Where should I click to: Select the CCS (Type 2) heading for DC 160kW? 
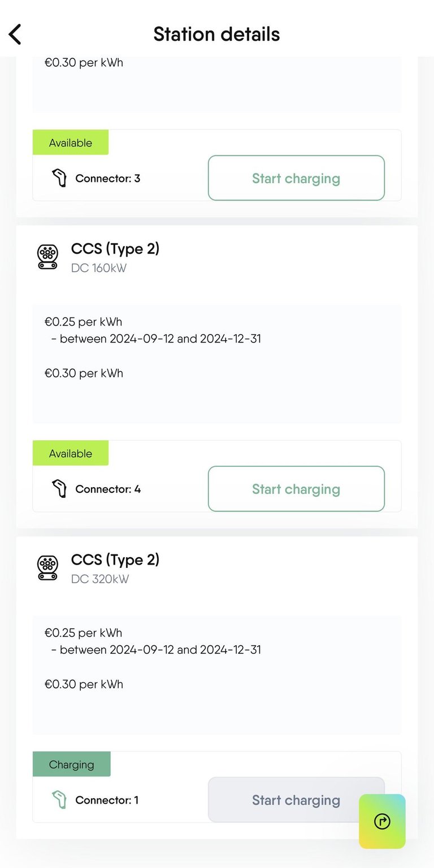click(x=115, y=249)
